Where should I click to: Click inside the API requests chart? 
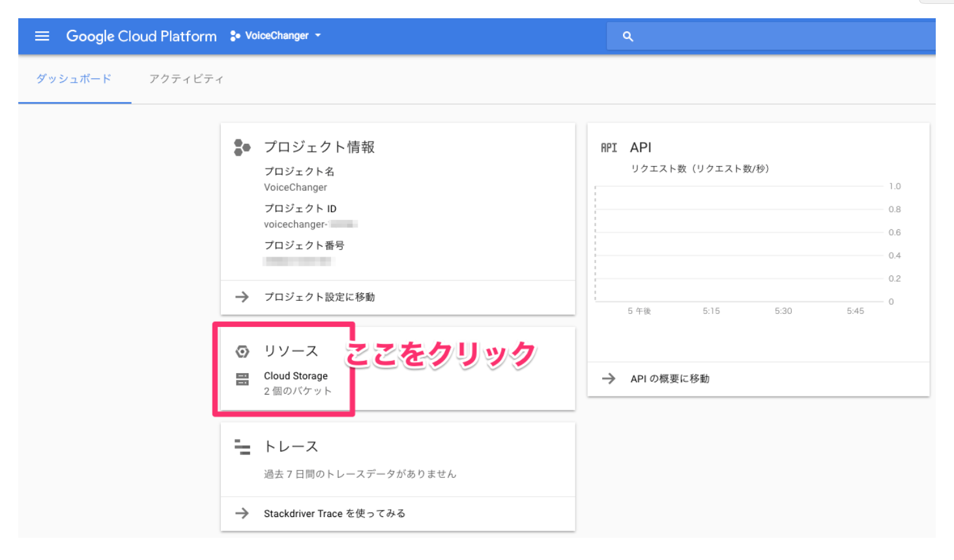(740, 244)
